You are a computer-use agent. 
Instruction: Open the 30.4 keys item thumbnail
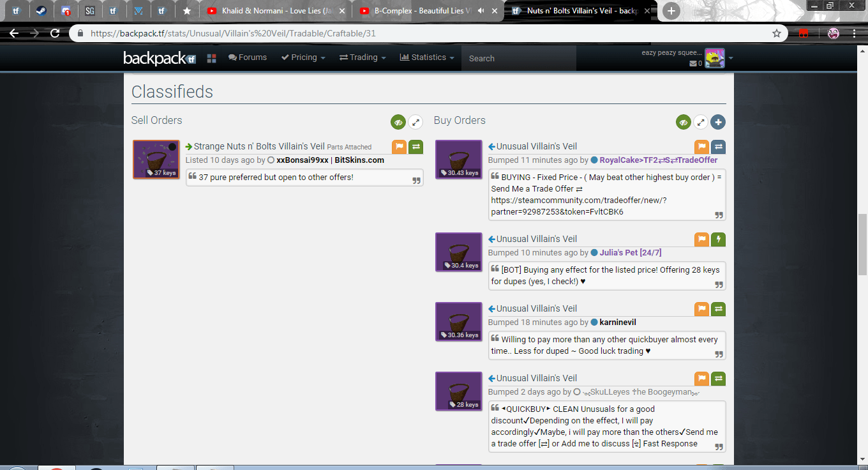coord(458,252)
